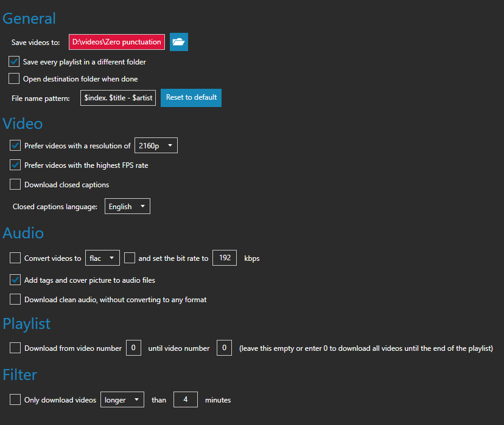The height and width of the screenshot is (425, 504).
Task: Open the longer duration filter dropdown
Action: 122,399
